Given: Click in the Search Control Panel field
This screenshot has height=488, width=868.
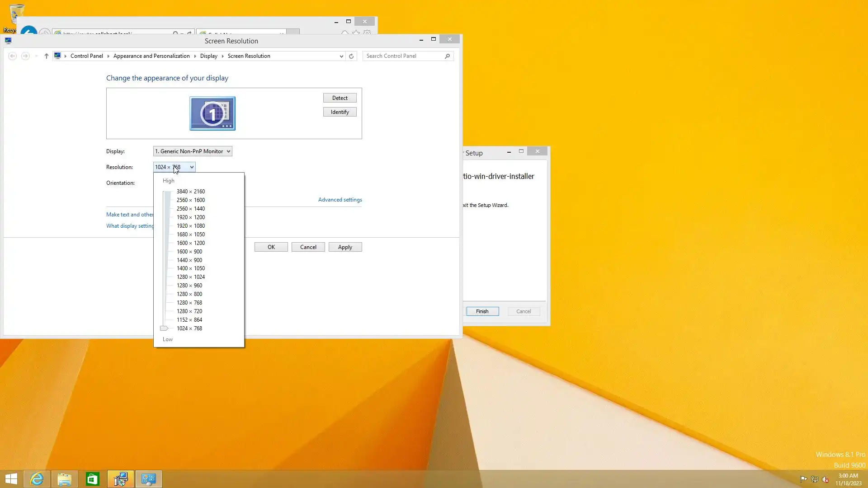Looking at the screenshot, I should tap(402, 56).
